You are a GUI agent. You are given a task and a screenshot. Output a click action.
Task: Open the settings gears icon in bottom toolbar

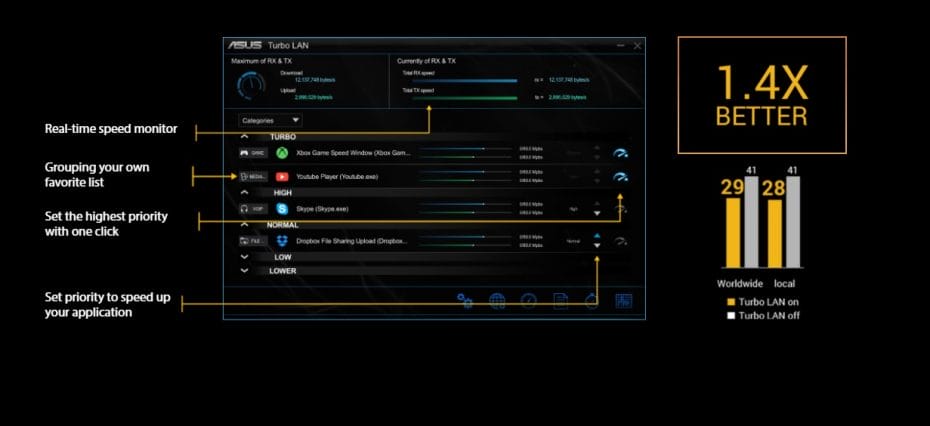click(465, 300)
